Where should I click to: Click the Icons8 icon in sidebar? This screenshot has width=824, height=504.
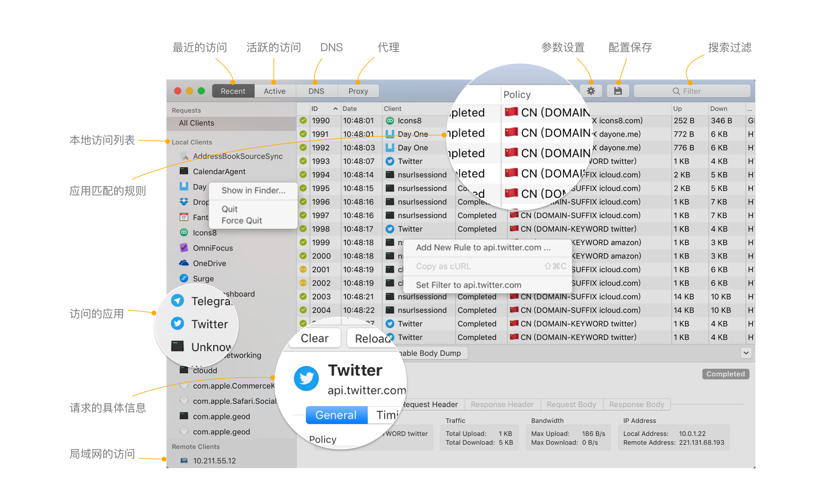(184, 232)
